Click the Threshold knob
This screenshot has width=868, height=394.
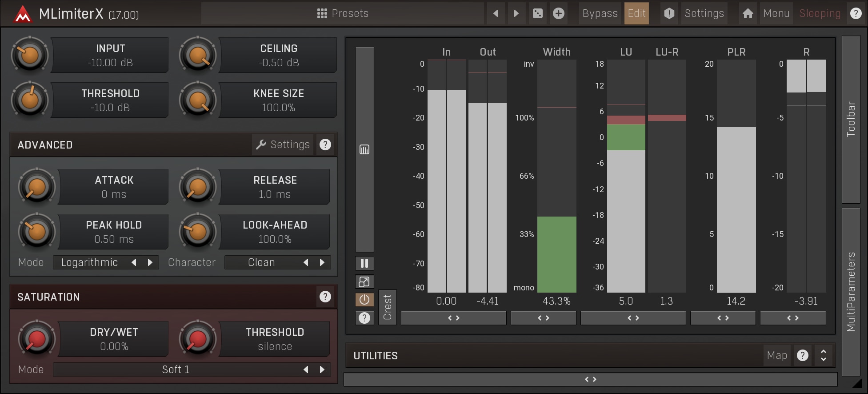tap(30, 100)
